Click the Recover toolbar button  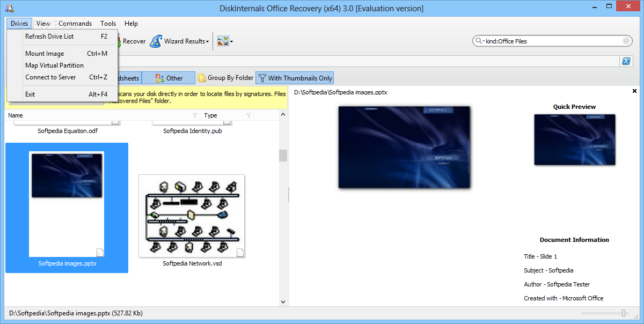(x=132, y=41)
